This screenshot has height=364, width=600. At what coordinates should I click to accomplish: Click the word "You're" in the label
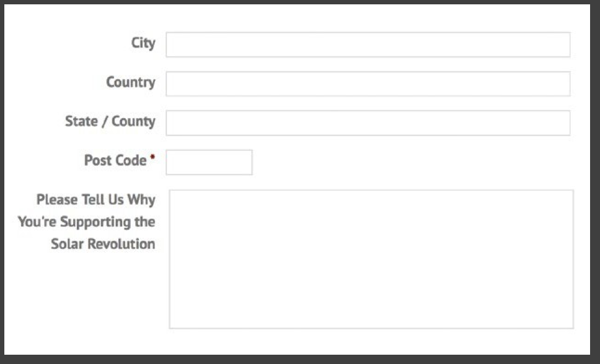[37, 222]
